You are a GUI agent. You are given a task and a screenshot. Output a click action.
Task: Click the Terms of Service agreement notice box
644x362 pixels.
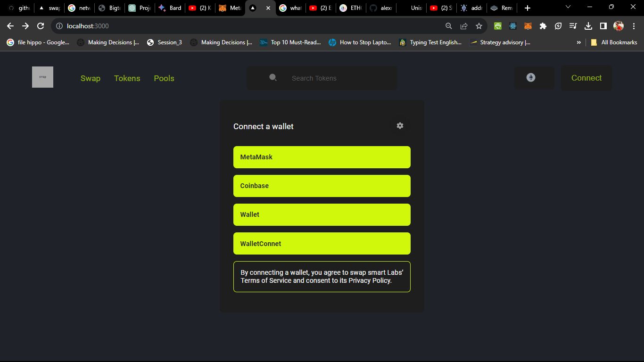pyautogui.click(x=322, y=277)
